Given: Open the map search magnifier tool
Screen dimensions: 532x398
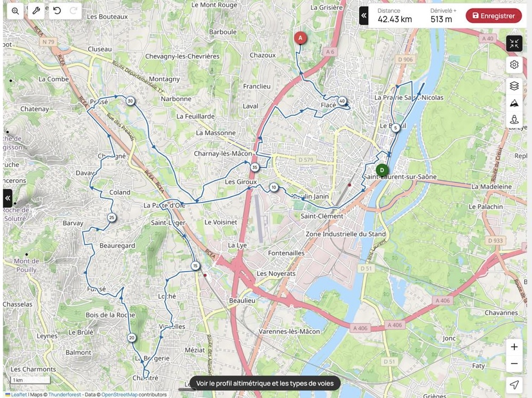Looking at the screenshot, I should click(15, 11).
